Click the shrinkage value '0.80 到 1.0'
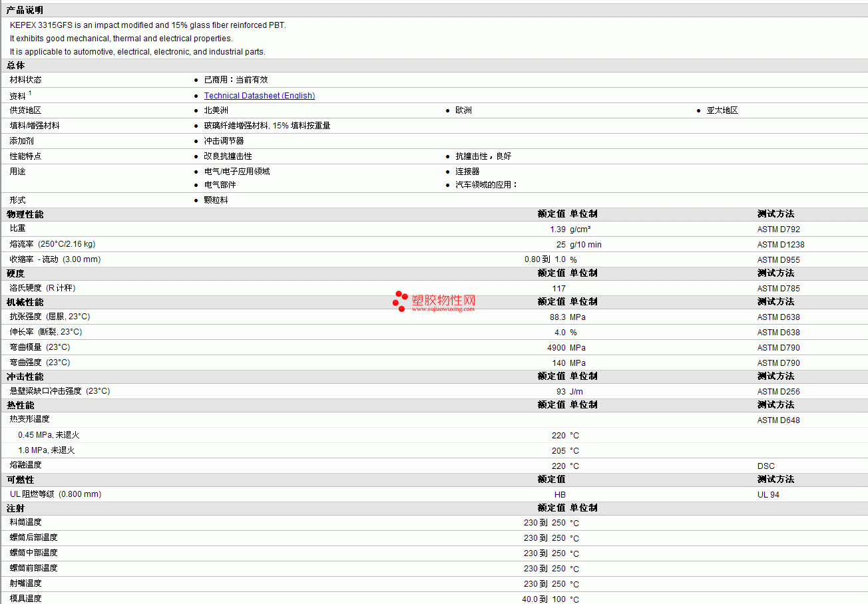Image resolution: width=868 pixels, height=604 pixels. (545, 259)
